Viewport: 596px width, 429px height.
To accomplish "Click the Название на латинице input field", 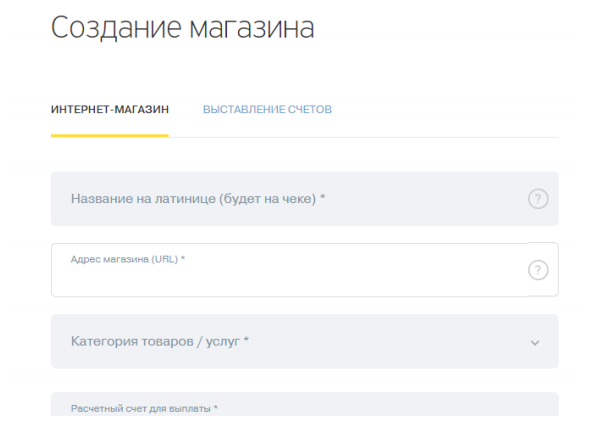I will tap(304, 199).
